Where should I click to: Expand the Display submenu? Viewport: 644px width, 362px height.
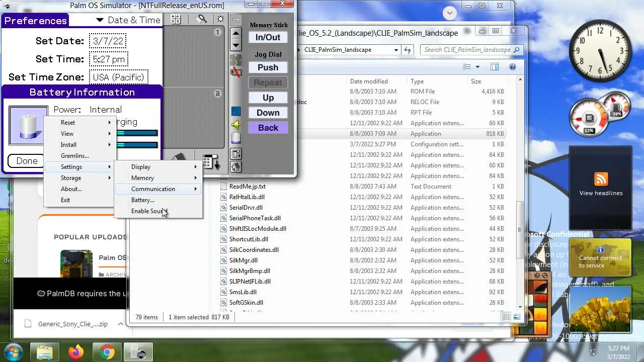coord(158,167)
